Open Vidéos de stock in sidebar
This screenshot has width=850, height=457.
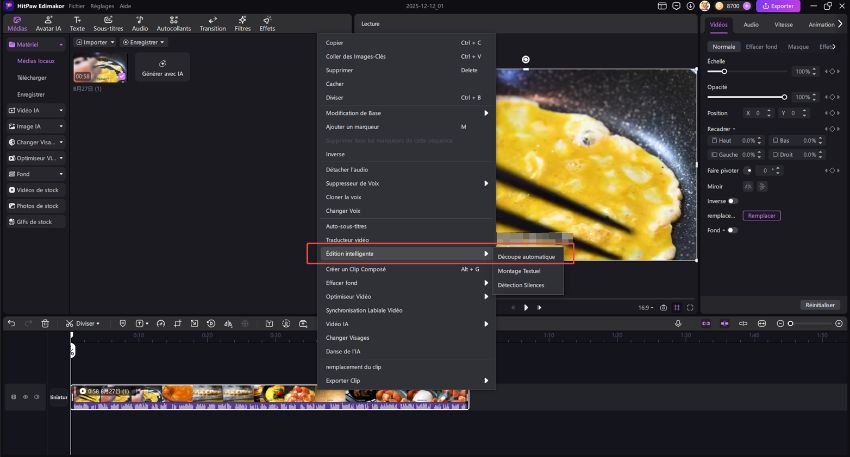36,190
